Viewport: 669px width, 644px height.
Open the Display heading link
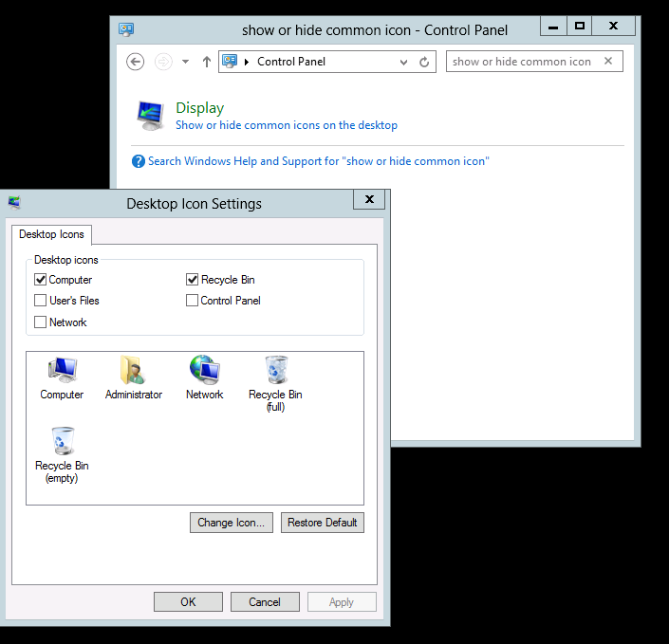click(x=199, y=108)
